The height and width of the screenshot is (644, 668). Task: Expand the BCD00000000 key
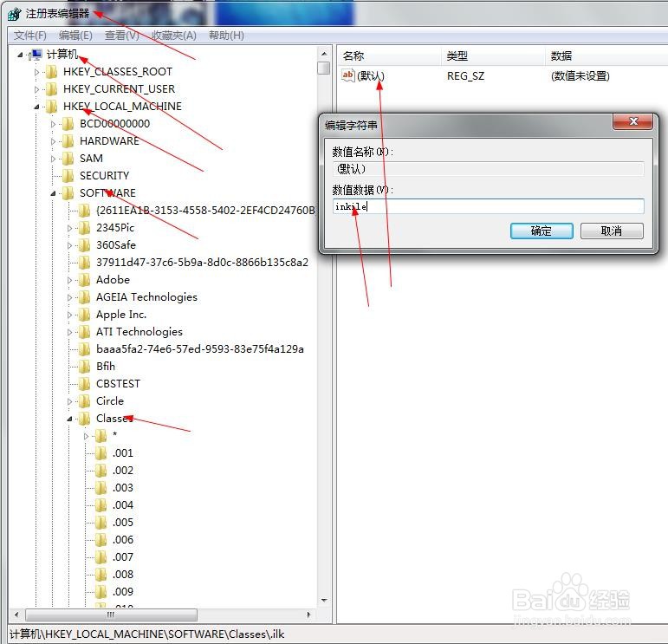click(x=53, y=124)
